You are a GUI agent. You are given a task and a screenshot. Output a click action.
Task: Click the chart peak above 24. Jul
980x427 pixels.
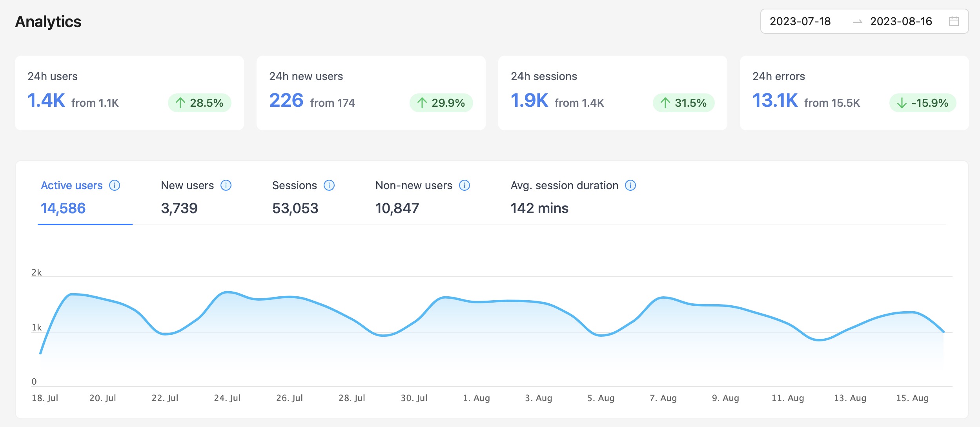tap(227, 292)
